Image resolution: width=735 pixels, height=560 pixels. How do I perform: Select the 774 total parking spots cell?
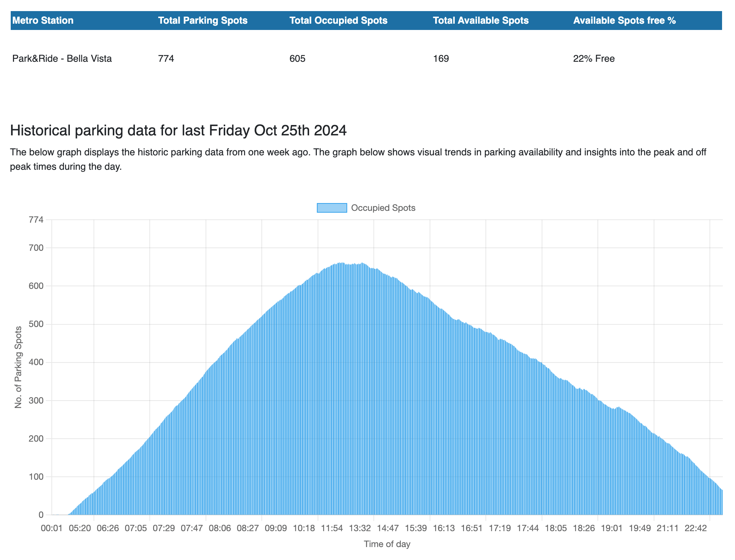(166, 58)
